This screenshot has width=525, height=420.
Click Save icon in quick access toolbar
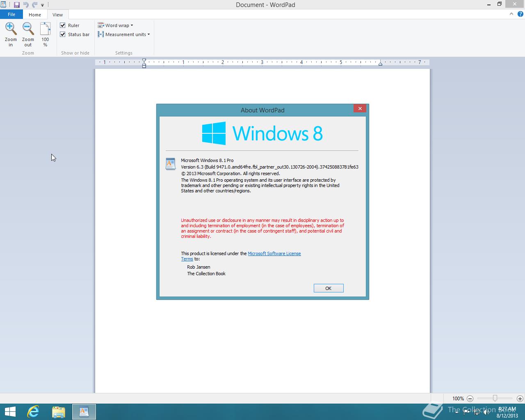(17, 5)
